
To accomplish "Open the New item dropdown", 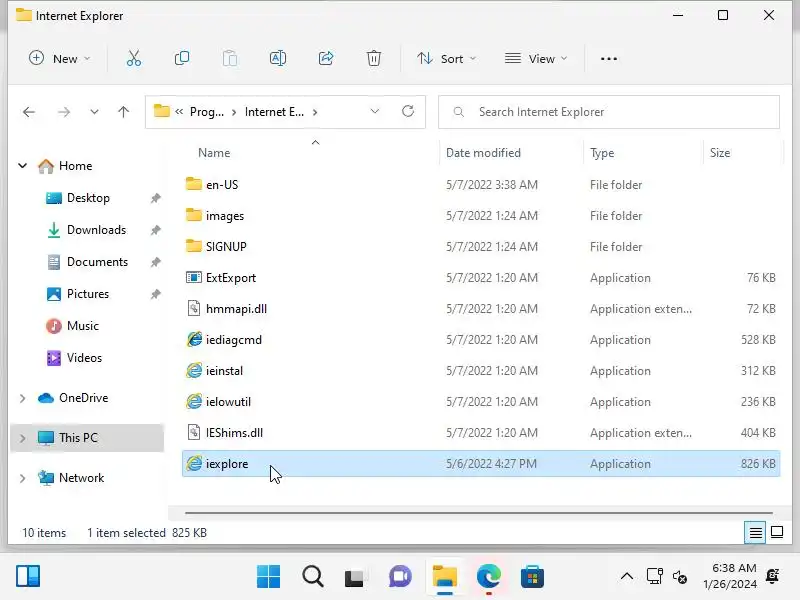I will [60, 59].
